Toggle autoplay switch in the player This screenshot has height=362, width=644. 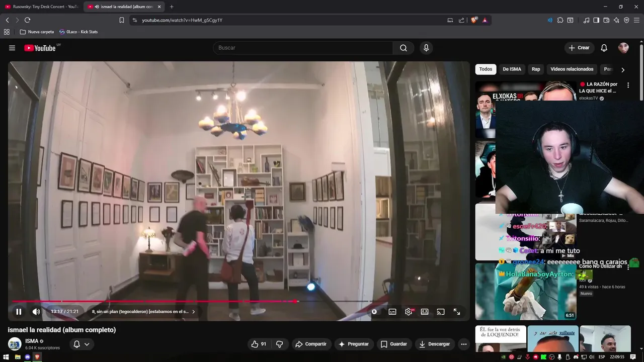(x=374, y=312)
